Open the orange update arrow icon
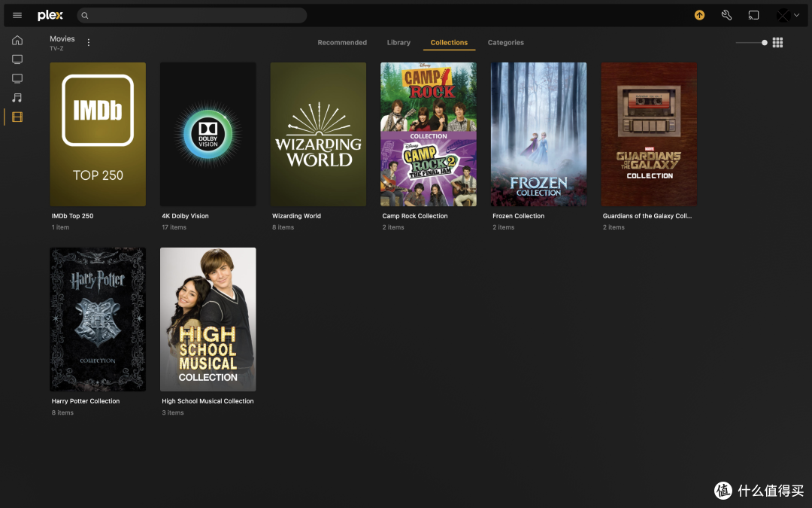The height and width of the screenshot is (508, 812). (699, 15)
